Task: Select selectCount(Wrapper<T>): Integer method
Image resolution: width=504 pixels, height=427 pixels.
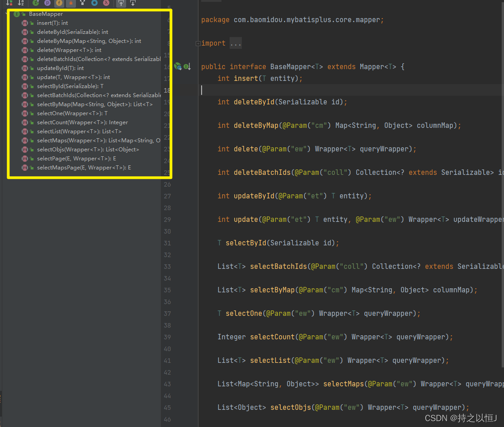Action: point(82,122)
